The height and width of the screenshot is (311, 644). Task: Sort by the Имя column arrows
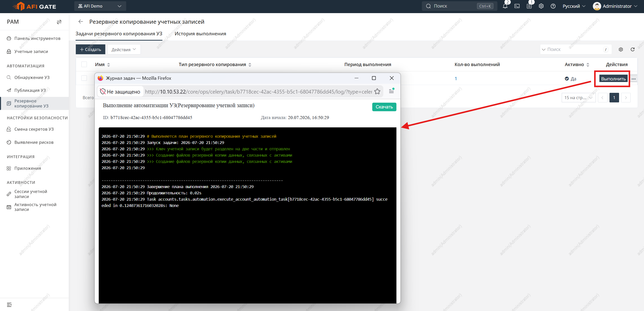[109, 65]
